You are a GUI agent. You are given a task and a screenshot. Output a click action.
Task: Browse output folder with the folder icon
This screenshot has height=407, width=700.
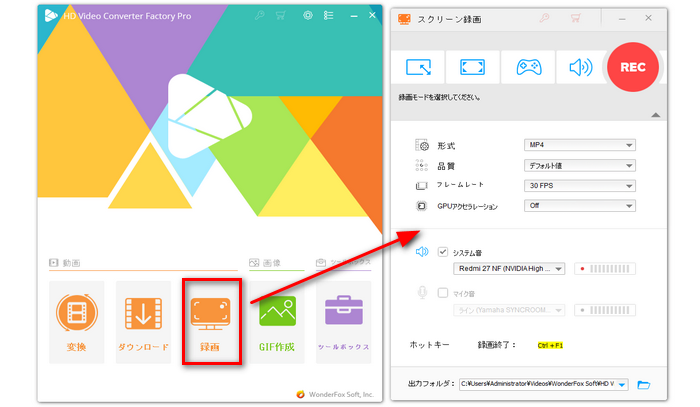[x=643, y=385]
